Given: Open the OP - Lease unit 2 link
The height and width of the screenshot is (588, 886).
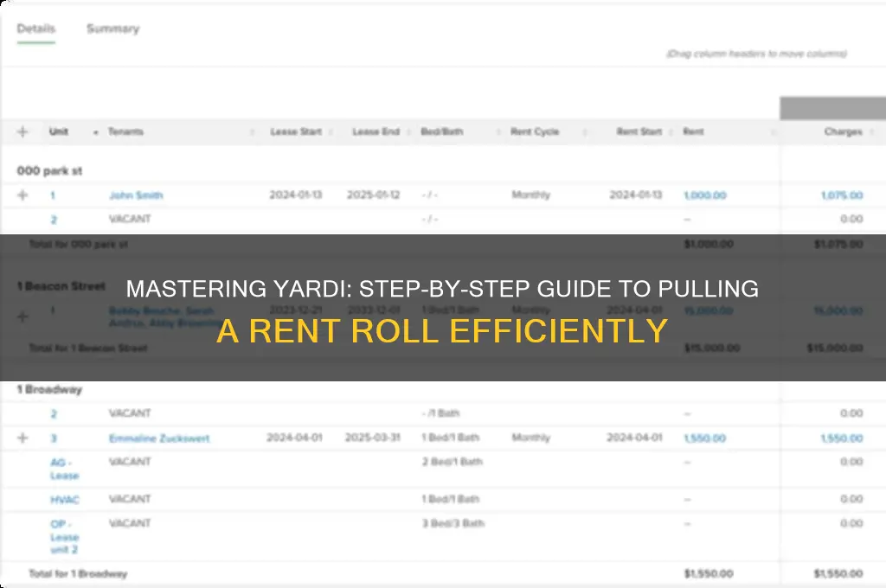Looking at the screenshot, I should 64,537.
